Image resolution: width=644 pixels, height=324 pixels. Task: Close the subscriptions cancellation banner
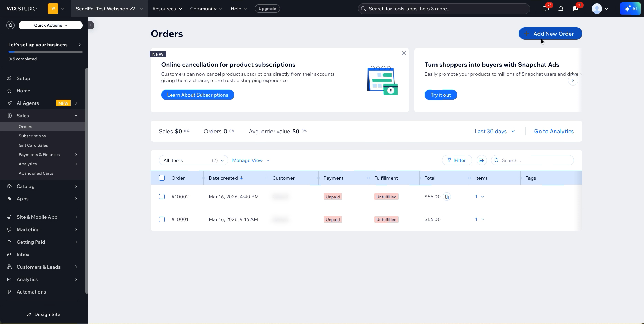[404, 53]
